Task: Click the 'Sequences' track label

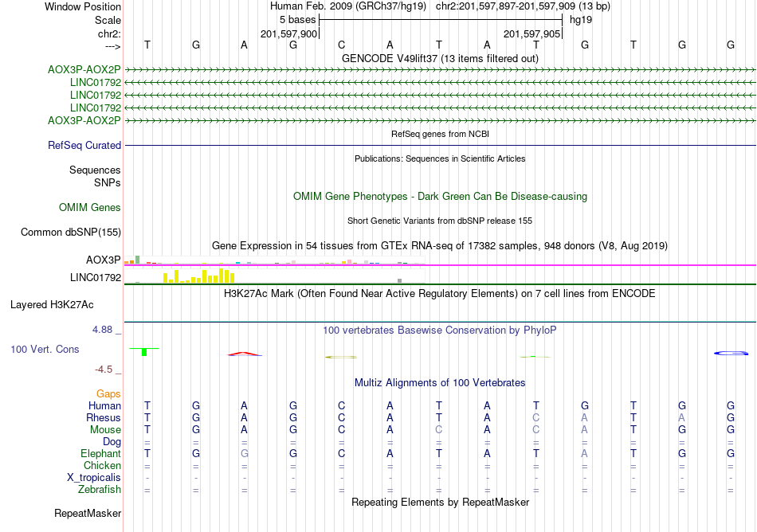Action: click(x=95, y=170)
